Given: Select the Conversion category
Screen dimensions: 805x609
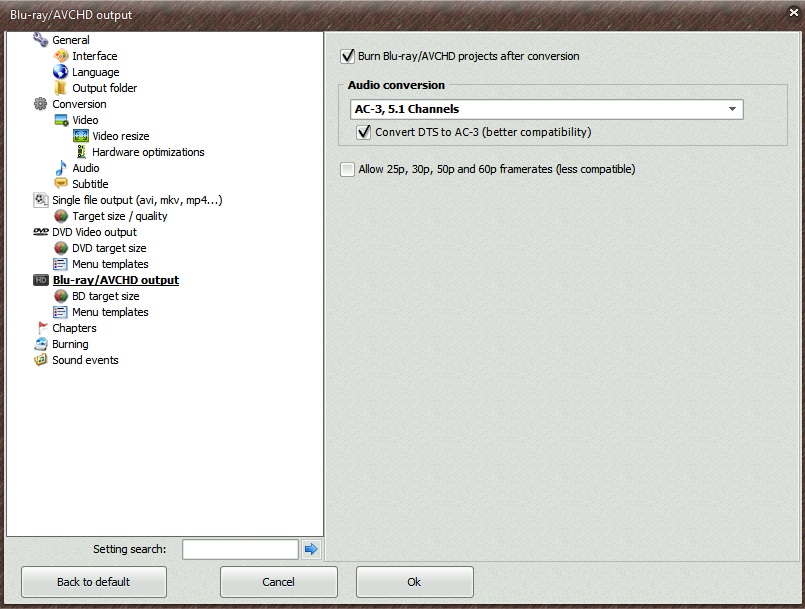Looking at the screenshot, I should pos(80,104).
